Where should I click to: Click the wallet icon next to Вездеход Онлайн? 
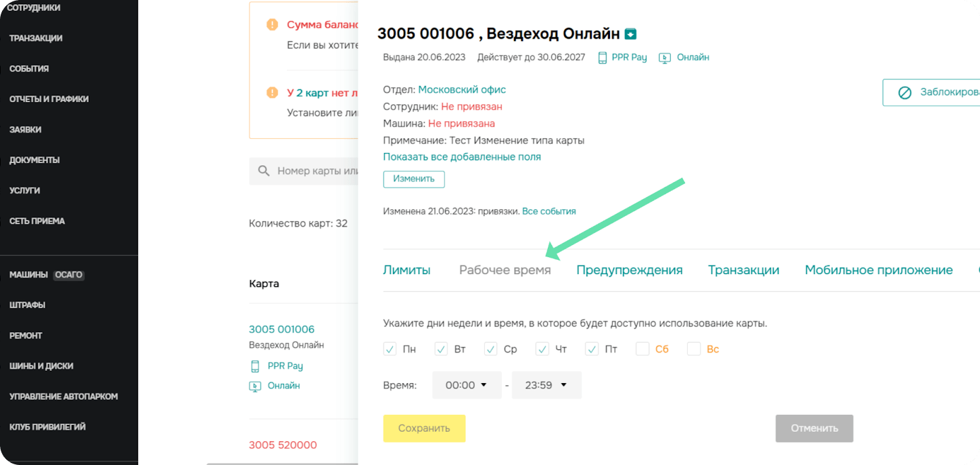click(x=630, y=34)
